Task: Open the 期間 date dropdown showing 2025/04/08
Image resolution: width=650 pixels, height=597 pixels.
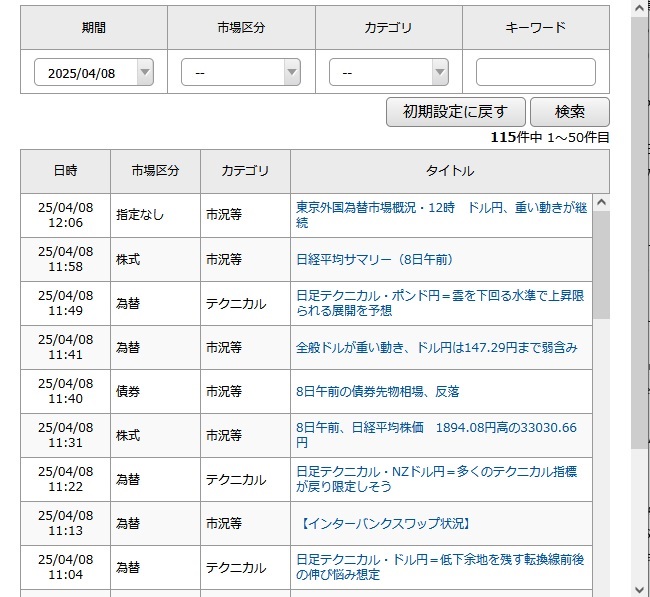Action: click(x=94, y=73)
